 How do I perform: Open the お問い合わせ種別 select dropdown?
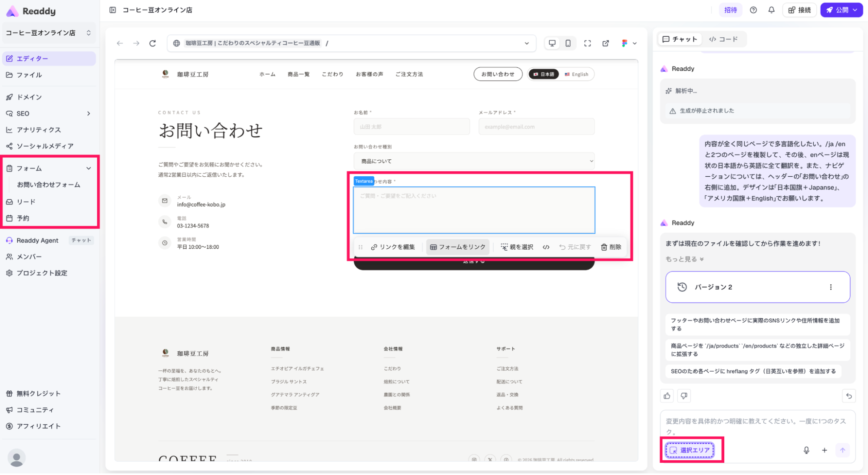[x=474, y=161]
